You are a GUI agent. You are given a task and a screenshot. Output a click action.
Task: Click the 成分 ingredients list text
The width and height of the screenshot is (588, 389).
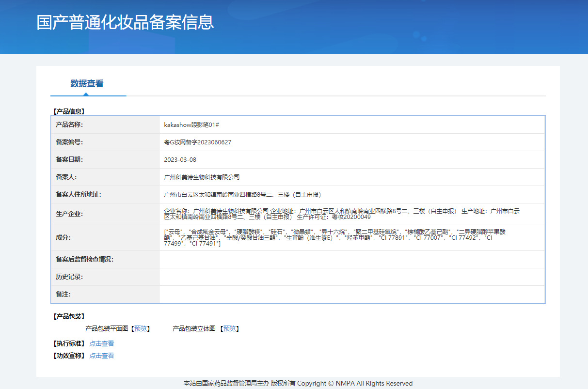[334, 237]
